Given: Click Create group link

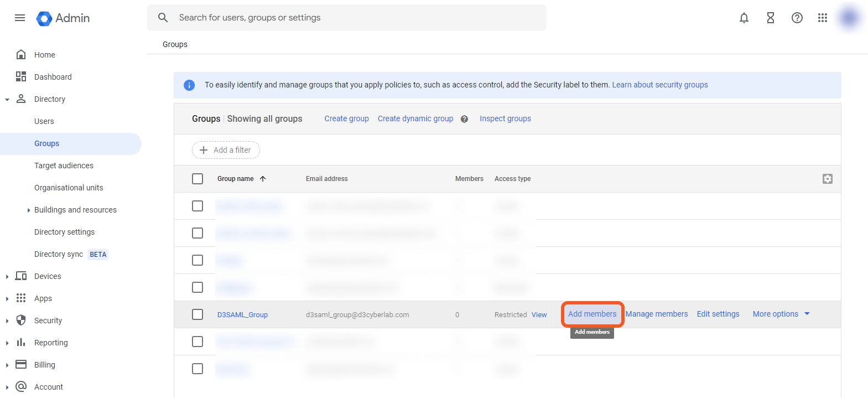Looking at the screenshot, I should coord(346,118).
